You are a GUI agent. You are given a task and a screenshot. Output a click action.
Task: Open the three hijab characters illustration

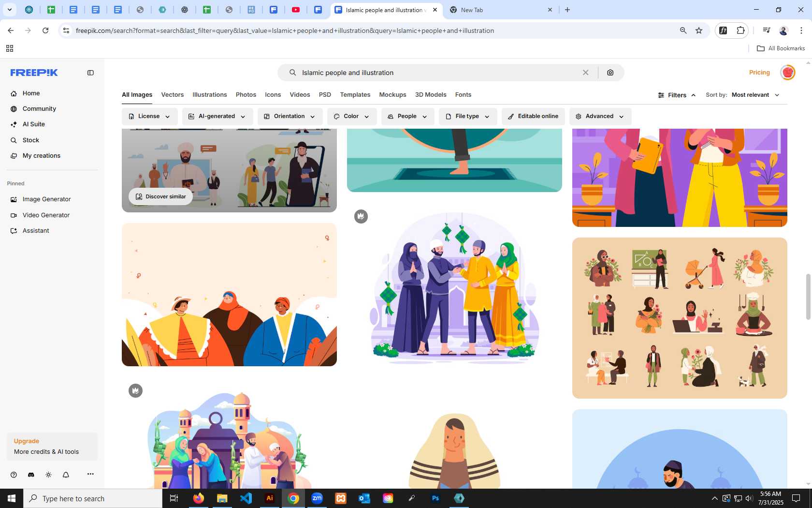pos(229,295)
